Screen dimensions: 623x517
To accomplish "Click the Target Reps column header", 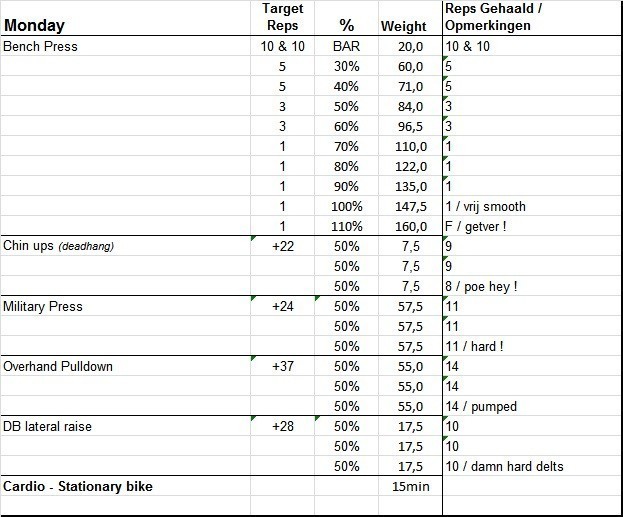I will click(x=283, y=18).
